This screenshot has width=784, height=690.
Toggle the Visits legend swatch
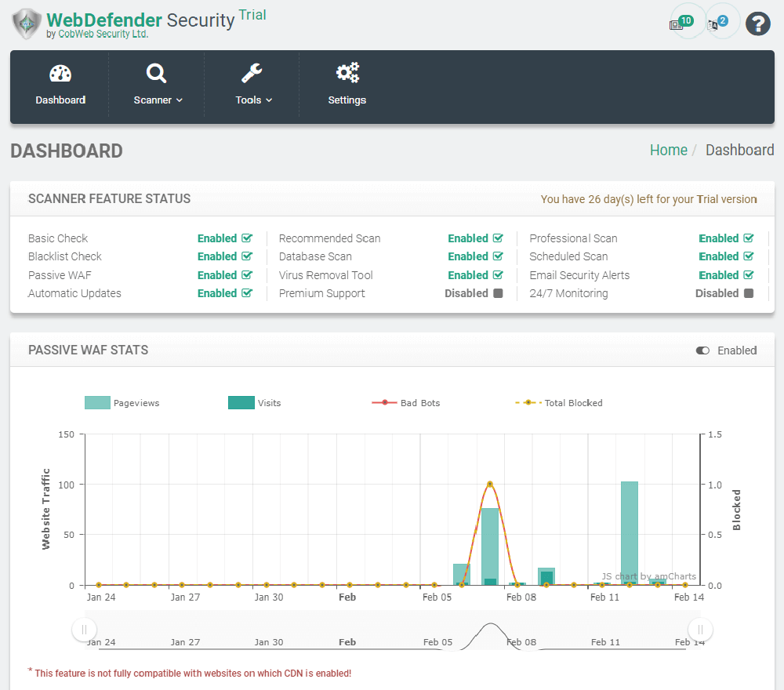(241, 402)
